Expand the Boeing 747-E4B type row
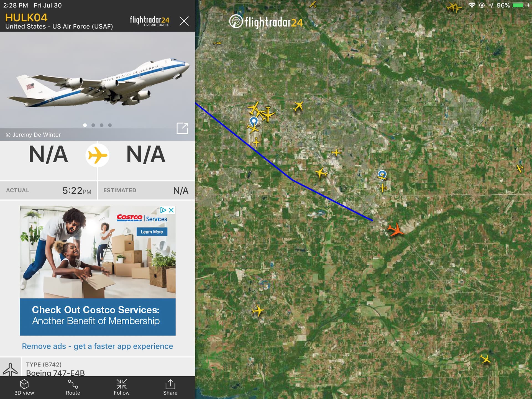Image resolution: width=532 pixels, height=399 pixels. point(97,367)
